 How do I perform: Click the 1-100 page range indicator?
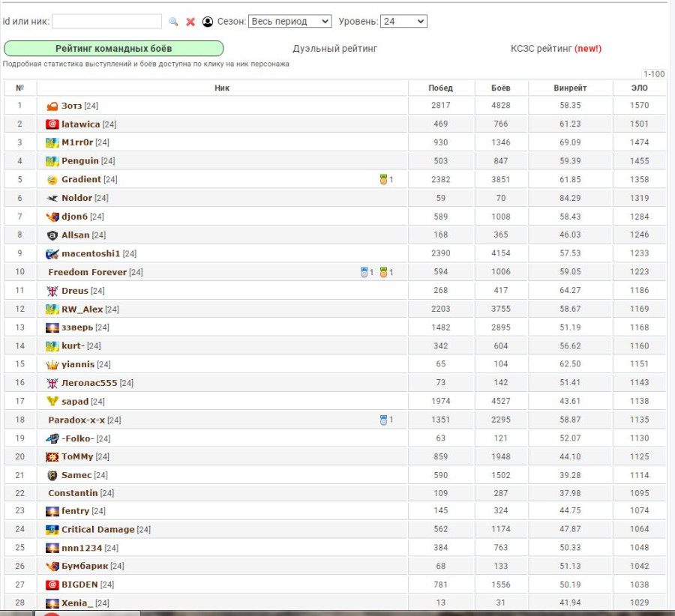coord(654,74)
